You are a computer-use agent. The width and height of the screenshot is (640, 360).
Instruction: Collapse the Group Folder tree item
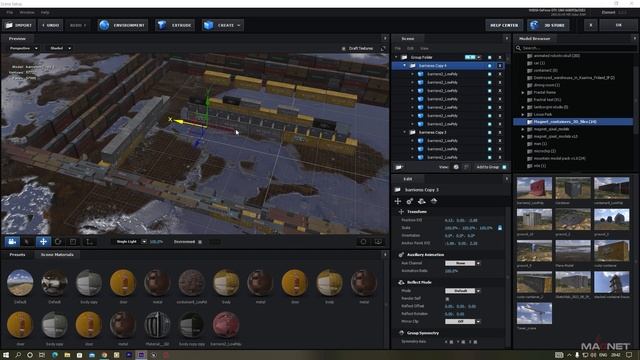click(396, 57)
